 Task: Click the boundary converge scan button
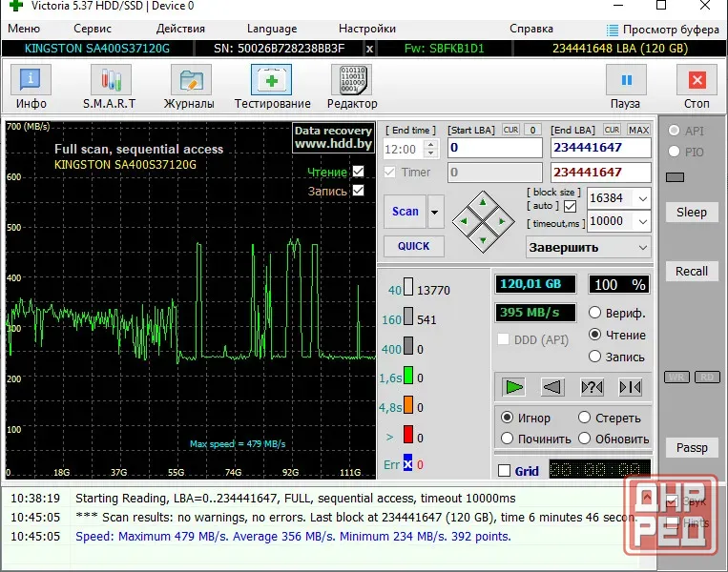pyautogui.click(x=630, y=387)
